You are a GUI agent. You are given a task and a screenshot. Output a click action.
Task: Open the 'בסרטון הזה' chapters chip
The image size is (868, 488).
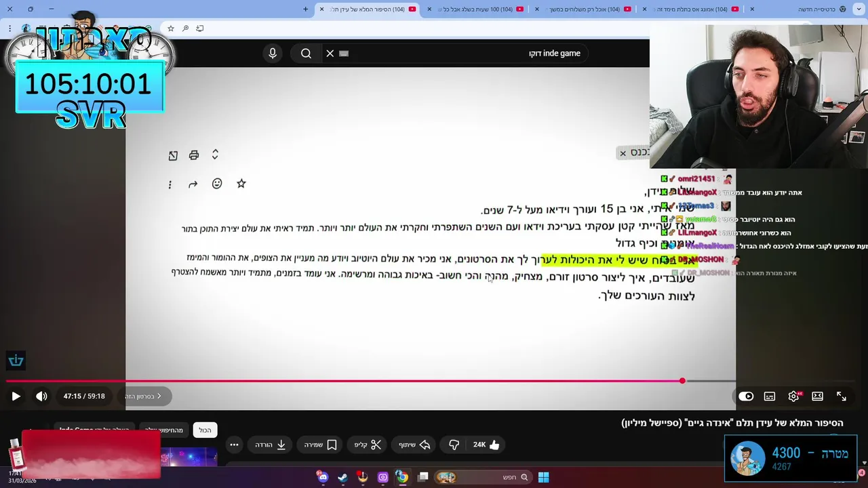143,396
